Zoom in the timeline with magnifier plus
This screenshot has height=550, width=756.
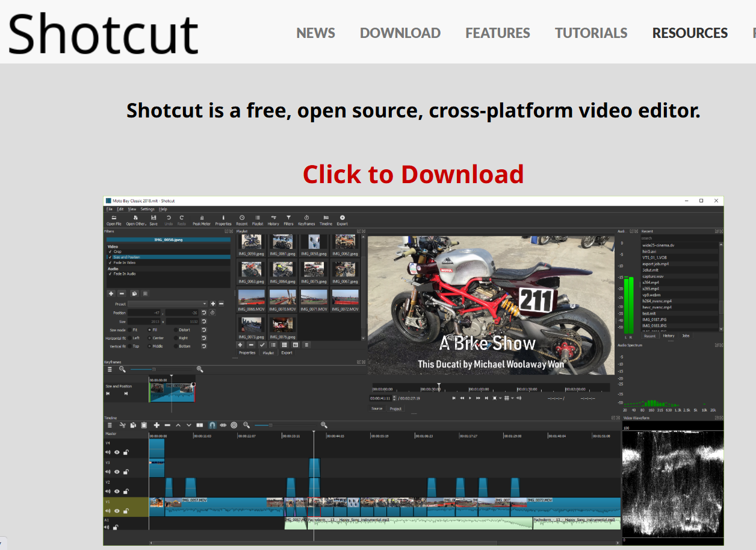tap(324, 425)
